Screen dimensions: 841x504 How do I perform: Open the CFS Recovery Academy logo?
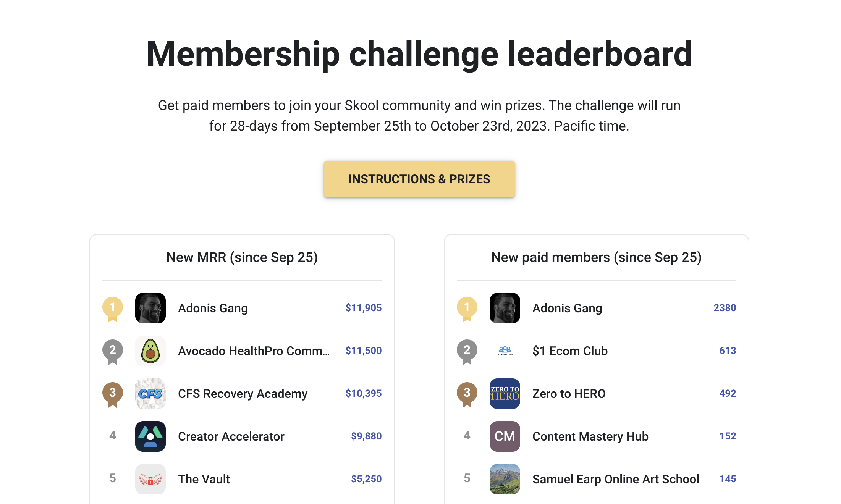click(x=150, y=394)
